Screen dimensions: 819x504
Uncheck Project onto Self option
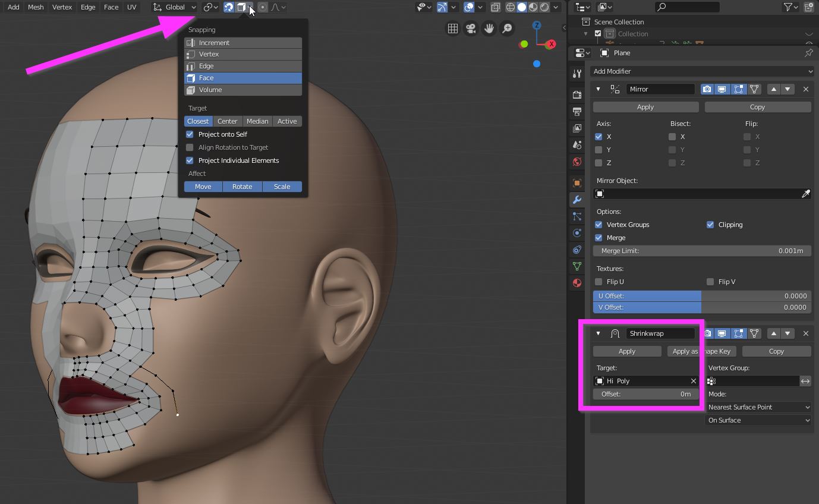[x=190, y=134]
